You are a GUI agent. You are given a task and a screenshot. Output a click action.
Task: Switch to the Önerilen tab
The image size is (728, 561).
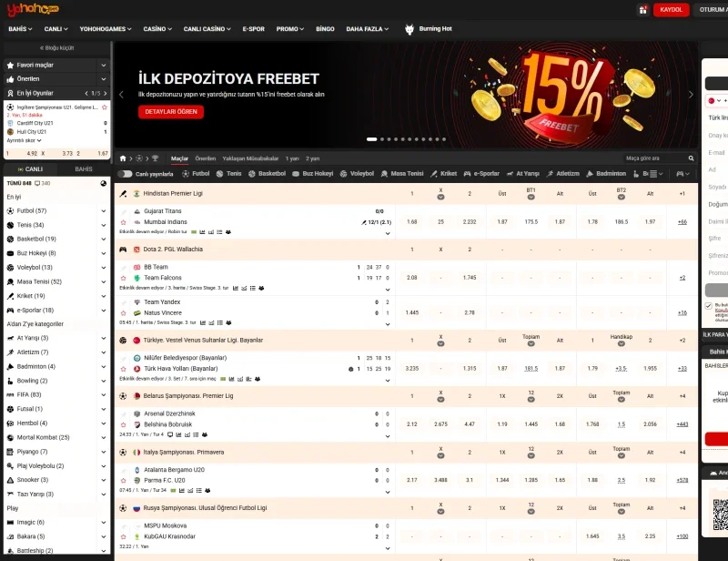(206, 158)
